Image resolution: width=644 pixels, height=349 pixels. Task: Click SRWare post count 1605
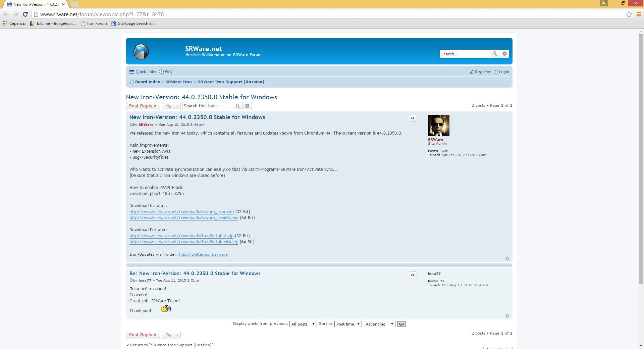click(444, 151)
